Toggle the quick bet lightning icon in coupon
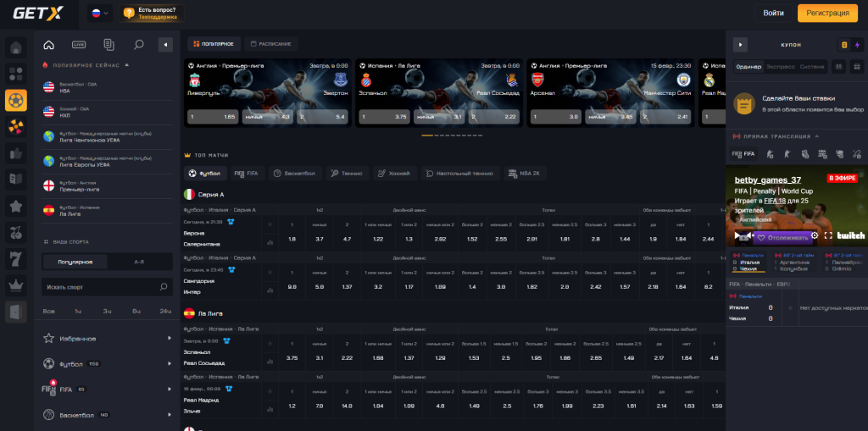This screenshot has width=868, height=431. coord(858,45)
